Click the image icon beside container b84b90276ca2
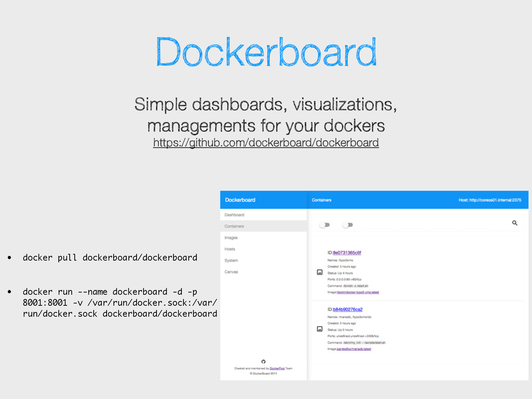The image size is (532, 399). (x=320, y=329)
